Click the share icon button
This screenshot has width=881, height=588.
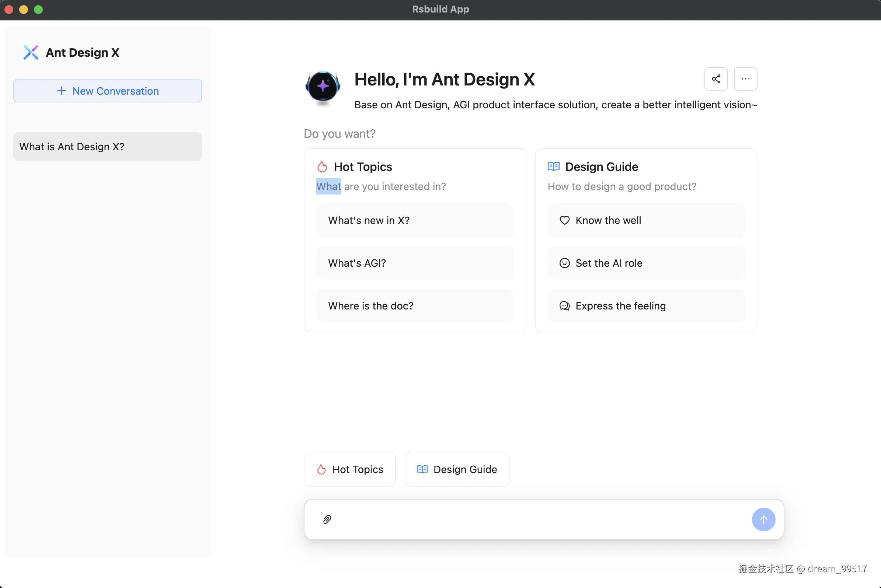(x=716, y=79)
